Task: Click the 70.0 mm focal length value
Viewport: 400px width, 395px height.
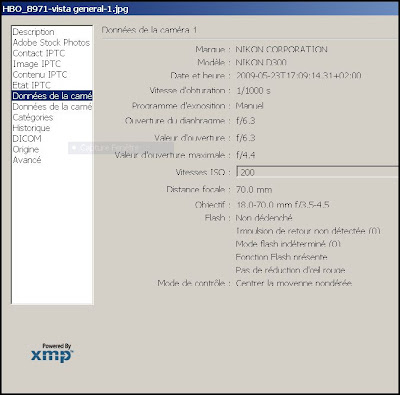Action: tap(254, 190)
